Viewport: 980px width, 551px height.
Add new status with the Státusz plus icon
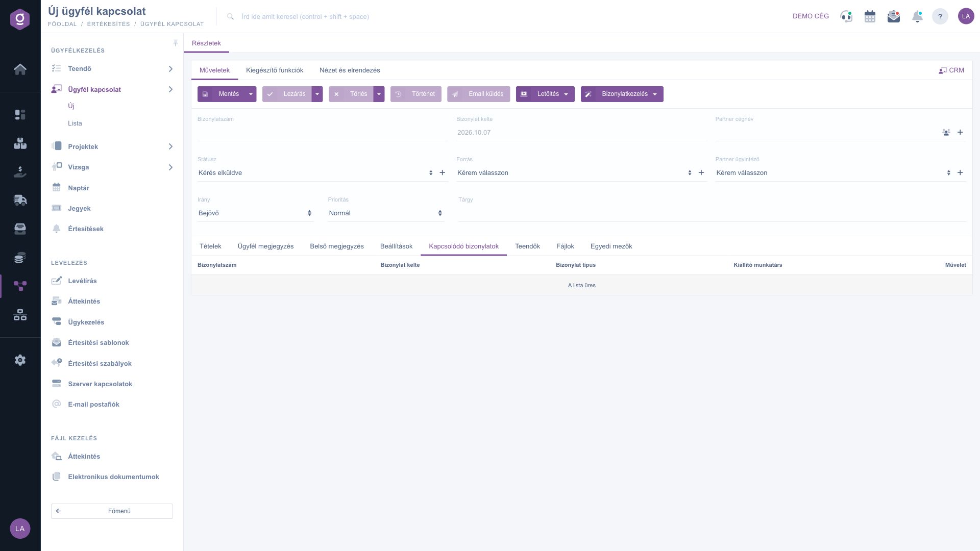pyautogui.click(x=443, y=173)
